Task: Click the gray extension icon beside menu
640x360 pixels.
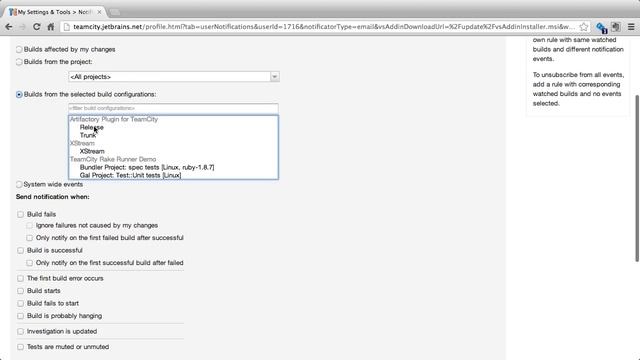Action: (x=616, y=27)
